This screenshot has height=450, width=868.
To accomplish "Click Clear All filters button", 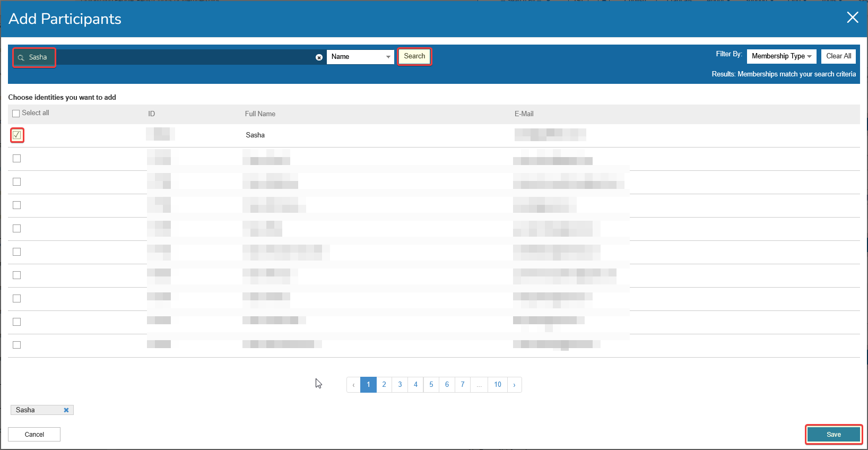I will pyautogui.click(x=838, y=56).
